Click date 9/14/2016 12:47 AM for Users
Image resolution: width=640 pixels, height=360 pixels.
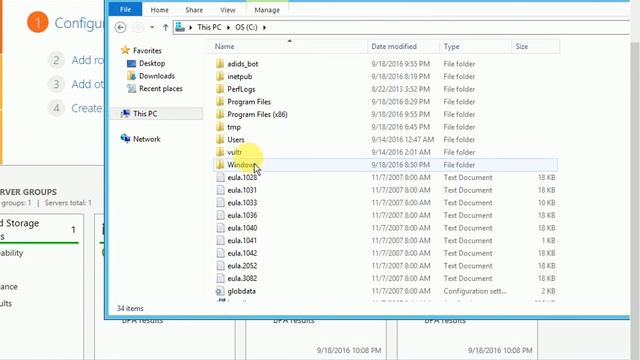(402, 140)
